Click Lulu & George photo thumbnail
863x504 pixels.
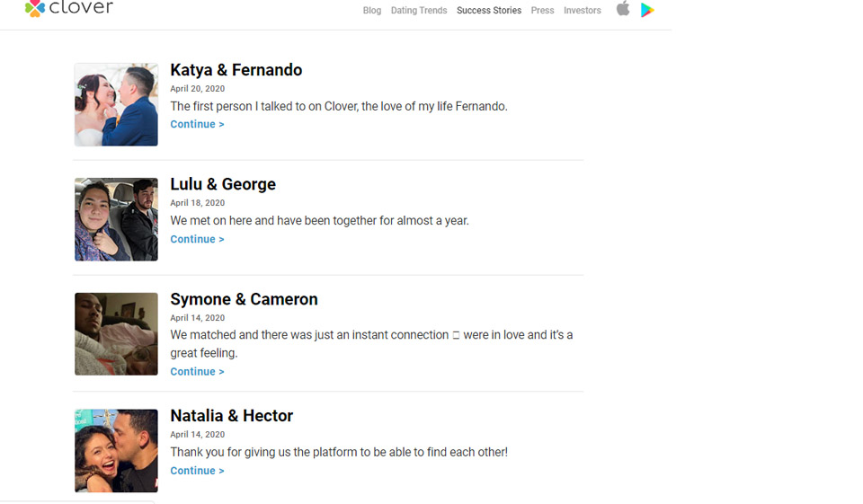point(116,219)
